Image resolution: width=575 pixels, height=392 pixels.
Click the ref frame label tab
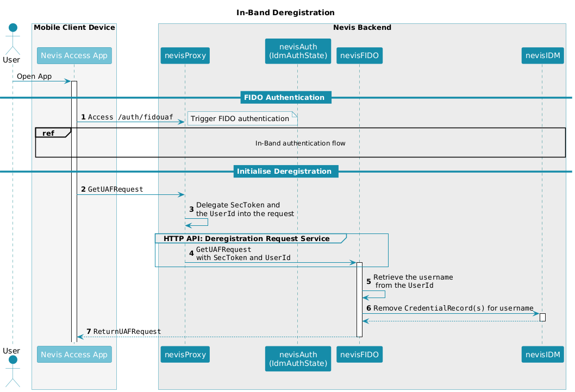point(53,132)
